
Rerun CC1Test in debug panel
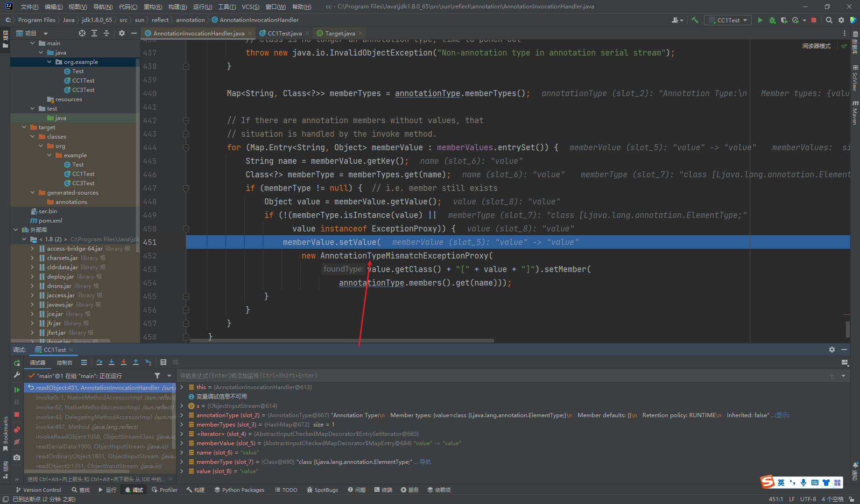17,363
